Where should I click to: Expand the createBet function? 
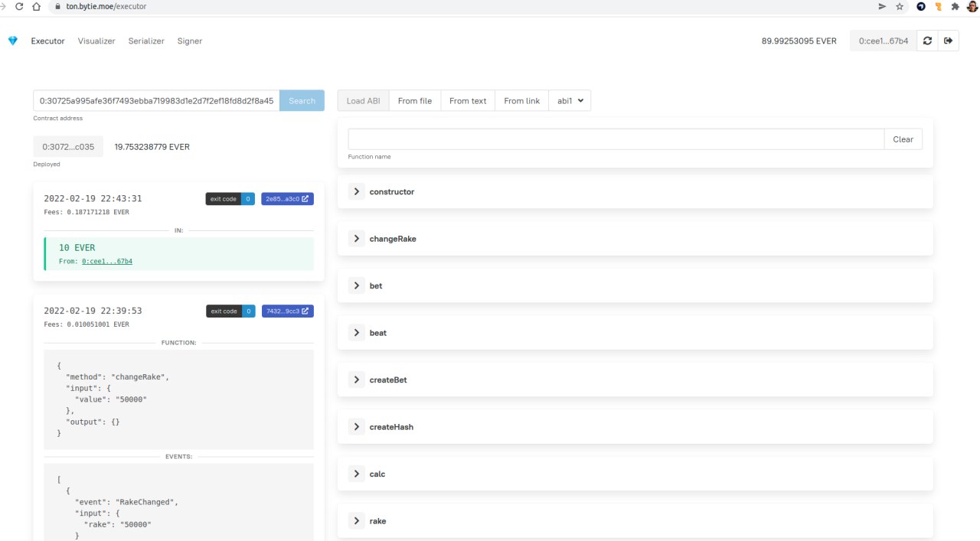coord(357,380)
